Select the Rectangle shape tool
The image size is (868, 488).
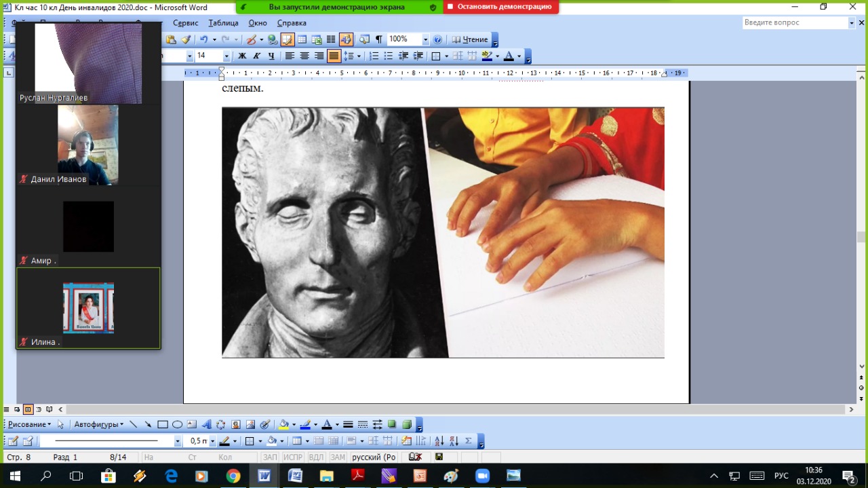coord(163,425)
